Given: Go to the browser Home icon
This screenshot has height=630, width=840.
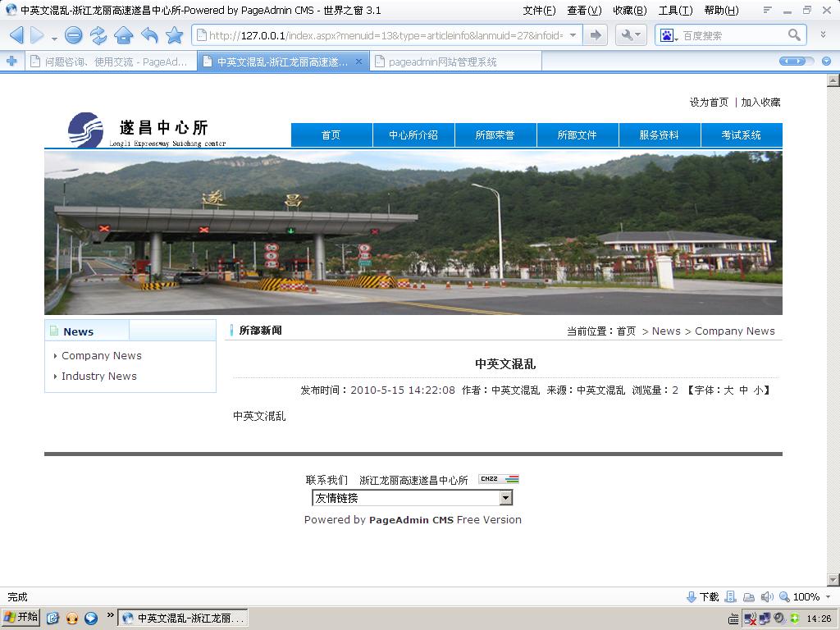Looking at the screenshot, I should coord(124,35).
